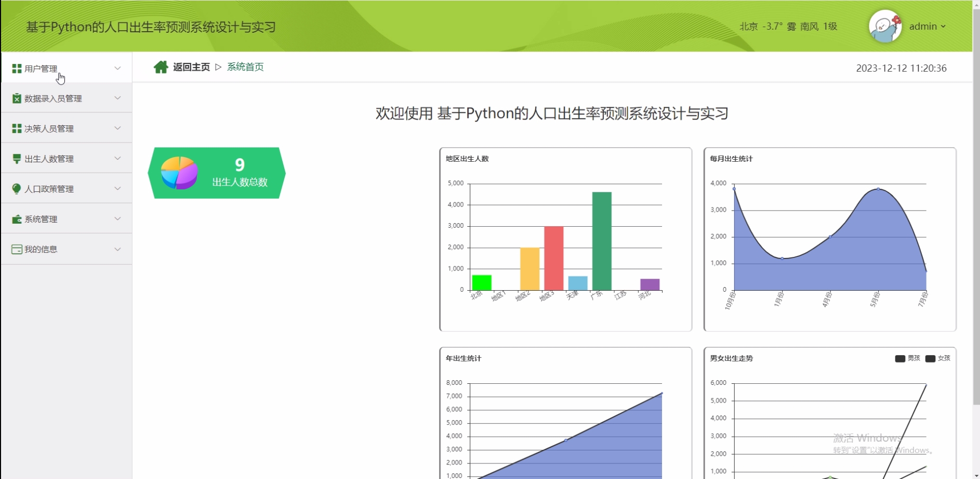The width and height of the screenshot is (980, 479).
Task: Open 系统管理 menu item
Action: pyautogui.click(x=67, y=218)
